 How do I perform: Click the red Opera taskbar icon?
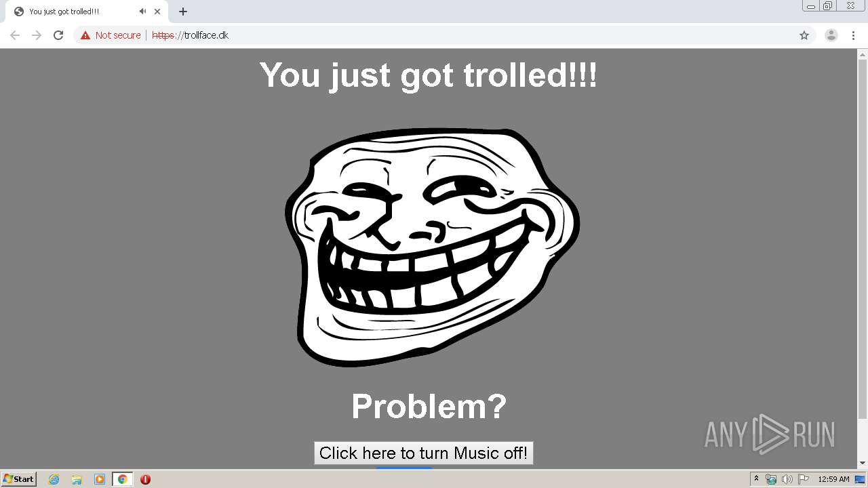145,479
